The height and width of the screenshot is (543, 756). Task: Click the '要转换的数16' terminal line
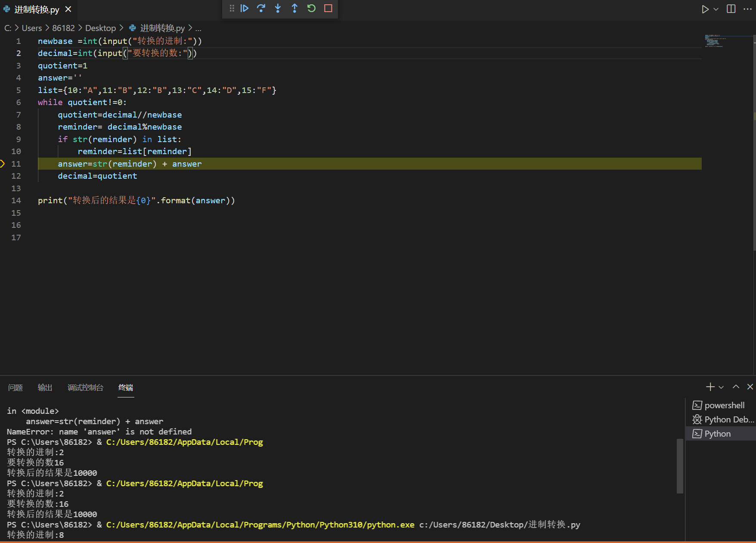pyautogui.click(x=35, y=462)
